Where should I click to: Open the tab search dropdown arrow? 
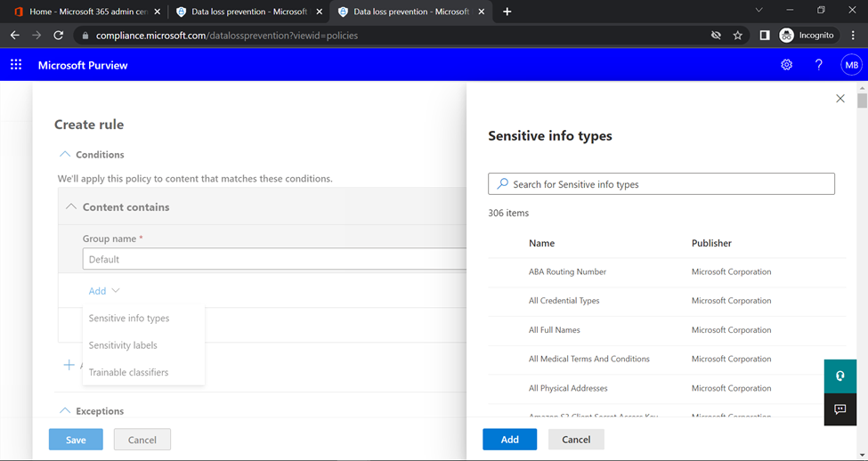click(x=759, y=10)
